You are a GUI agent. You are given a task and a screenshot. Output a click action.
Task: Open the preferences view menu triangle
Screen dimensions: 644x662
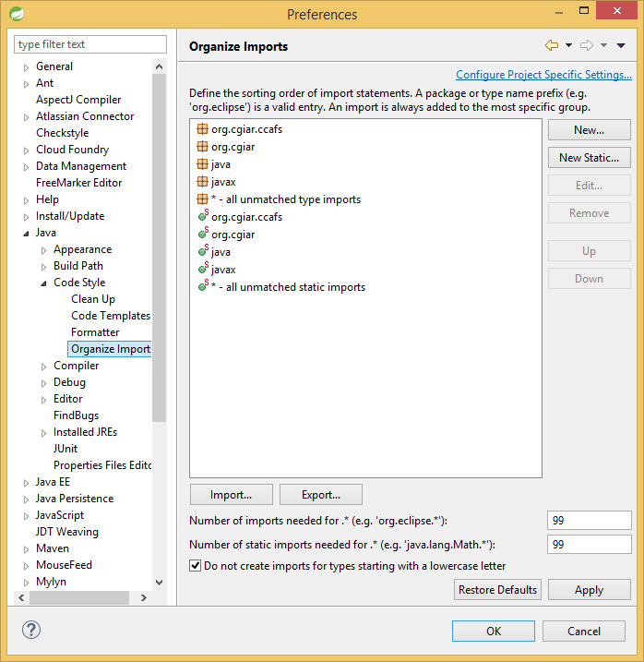[x=621, y=45]
